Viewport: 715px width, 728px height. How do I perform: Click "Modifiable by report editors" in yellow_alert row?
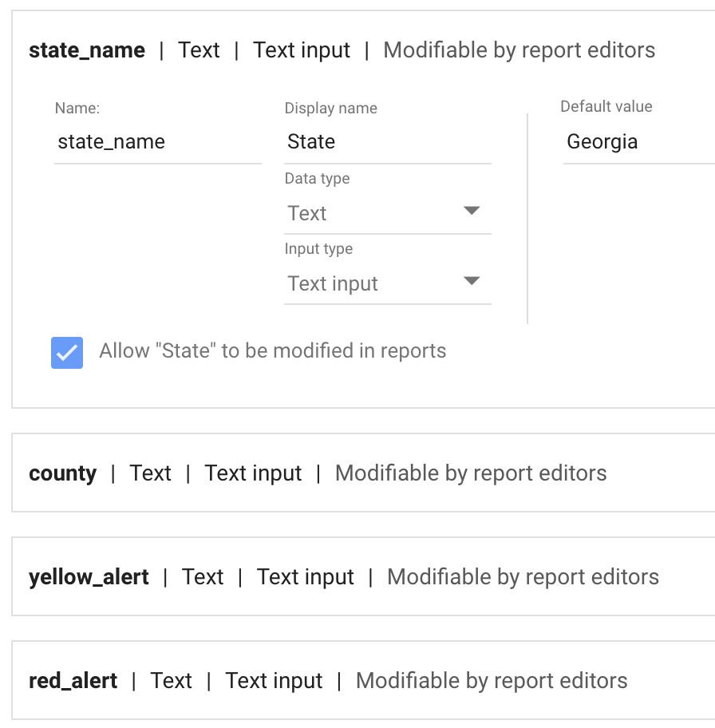tap(523, 577)
